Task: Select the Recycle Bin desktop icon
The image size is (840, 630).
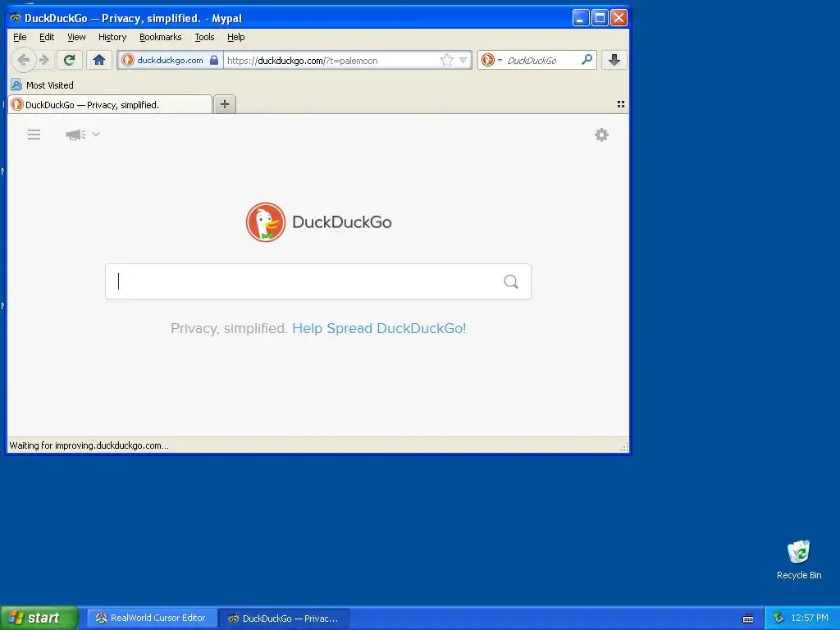Action: (x=799, y=559)
